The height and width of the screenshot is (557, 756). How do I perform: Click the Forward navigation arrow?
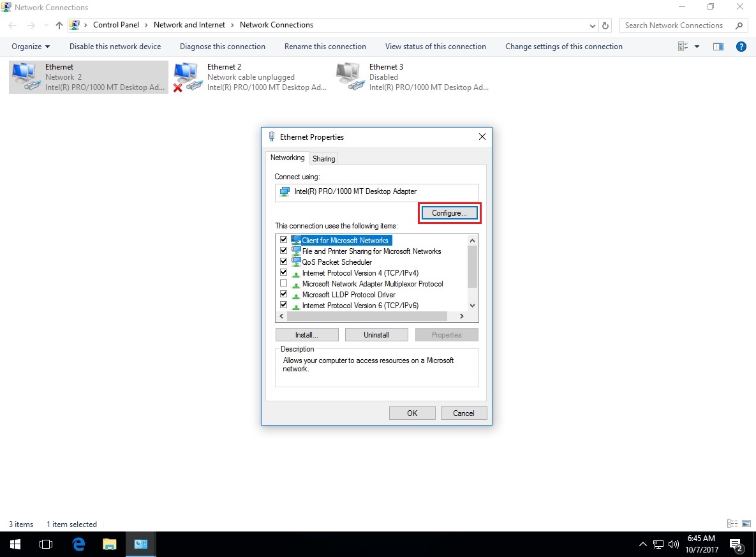(x=31, y=26)
